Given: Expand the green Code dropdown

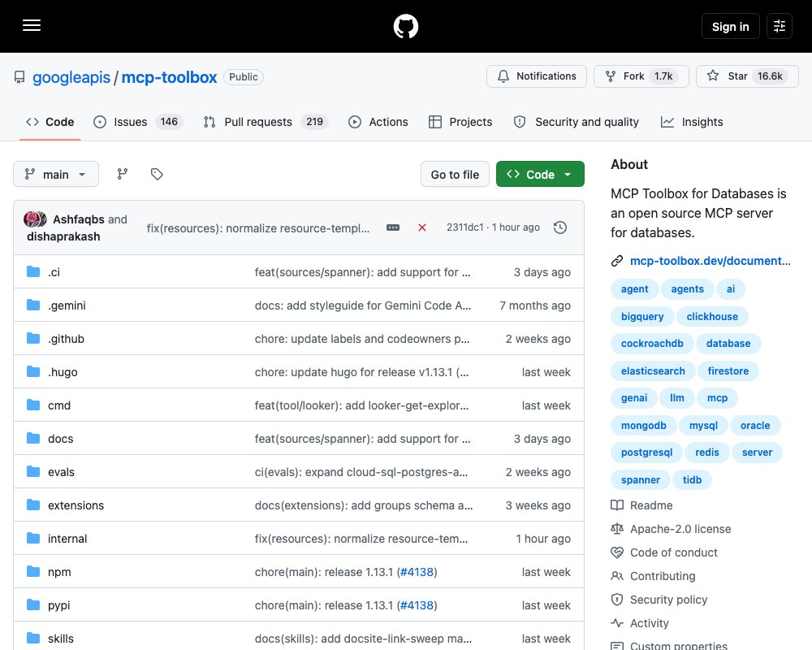Looking at the screenshot, I should [540, 174].
